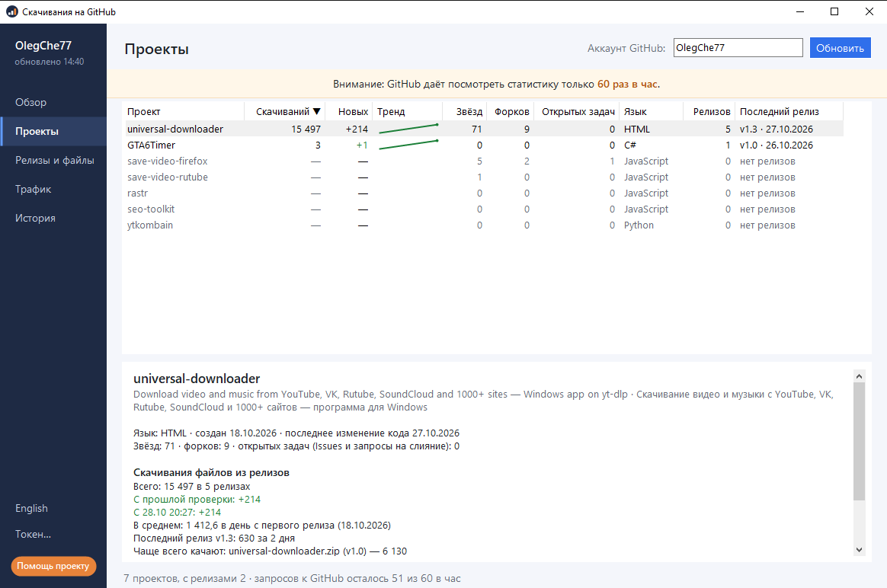This screenshot has width=887, height=588.
Task: Sort by the Проект column header
Action: [184, 112]
